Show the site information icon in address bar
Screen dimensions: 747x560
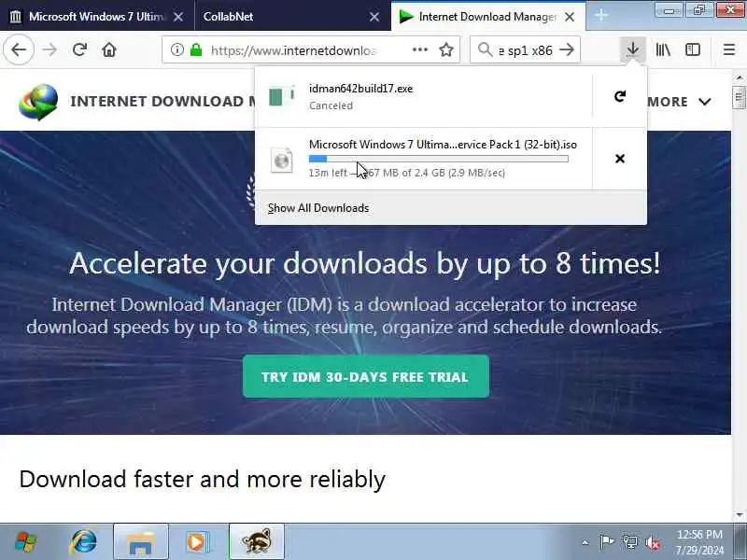[177, 49]
